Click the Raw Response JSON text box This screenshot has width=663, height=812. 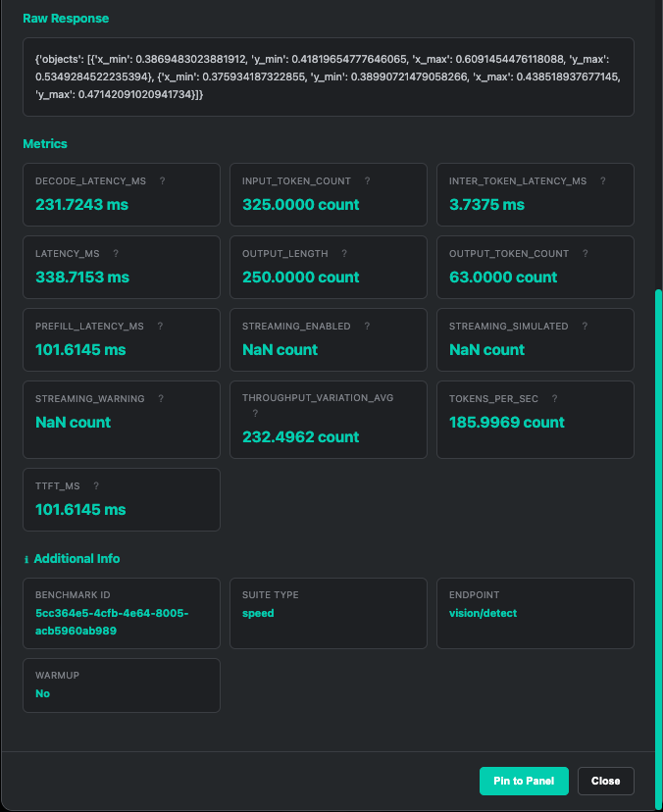coord(329,76)
